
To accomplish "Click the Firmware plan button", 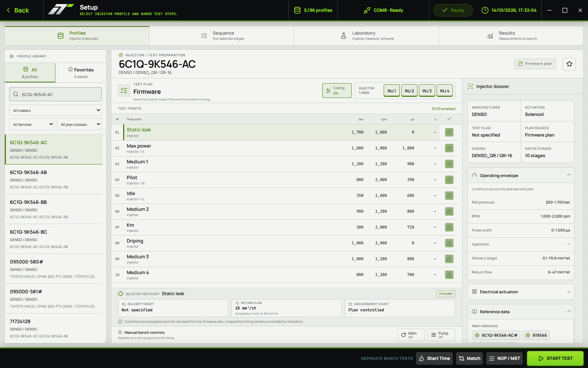I will pos(535,64).
